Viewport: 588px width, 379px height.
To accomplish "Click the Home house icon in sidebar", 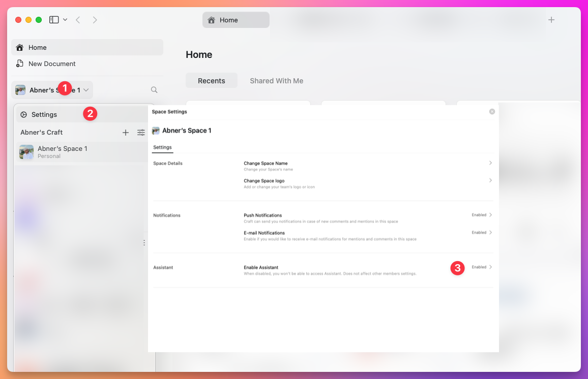I will (x=20, y=48).
